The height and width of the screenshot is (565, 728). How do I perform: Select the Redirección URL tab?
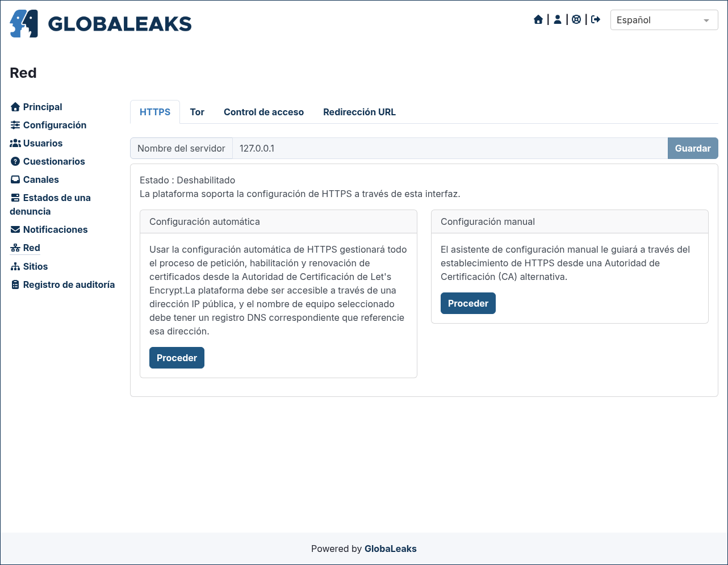click(x=359, y=112)
